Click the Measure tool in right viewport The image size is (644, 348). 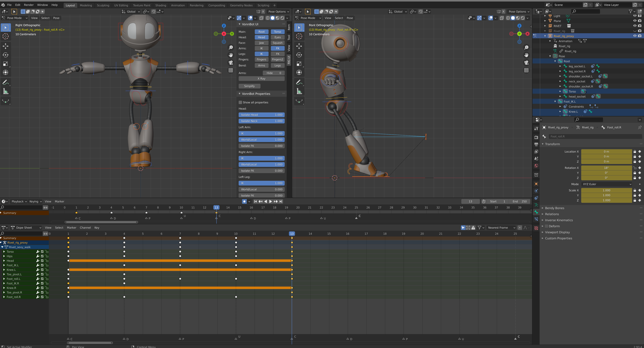click(x=299, y=91)
